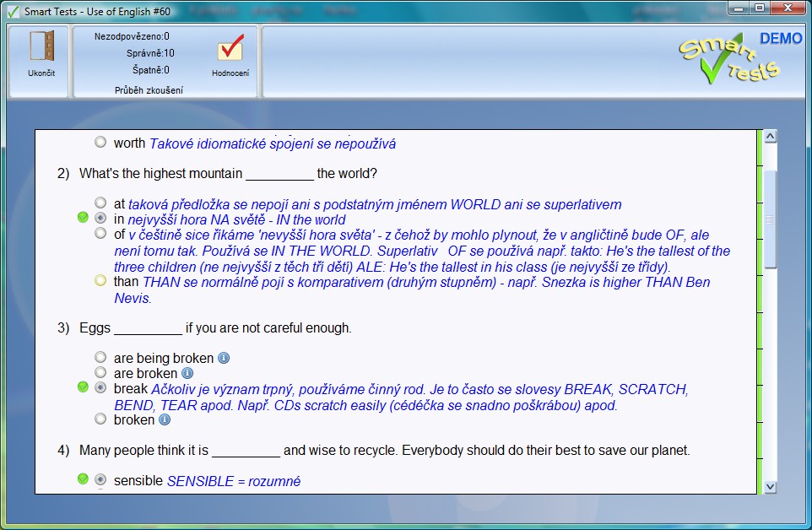Screen dimensions: 812x530
Task: Click the DEMO label
Action: [x=781, y=39]
